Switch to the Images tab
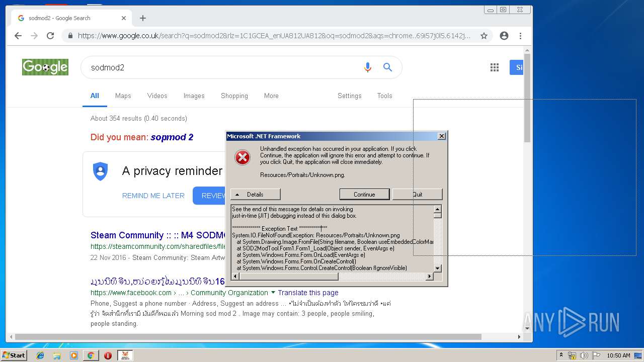The image size is (644, 362). pos(194,96)
